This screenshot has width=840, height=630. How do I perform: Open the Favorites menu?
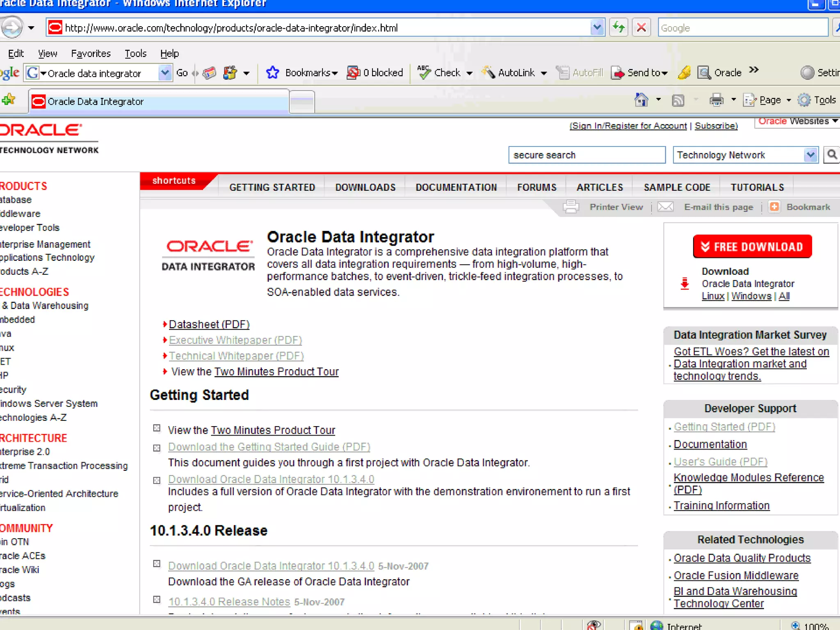(x=91, y=53)
